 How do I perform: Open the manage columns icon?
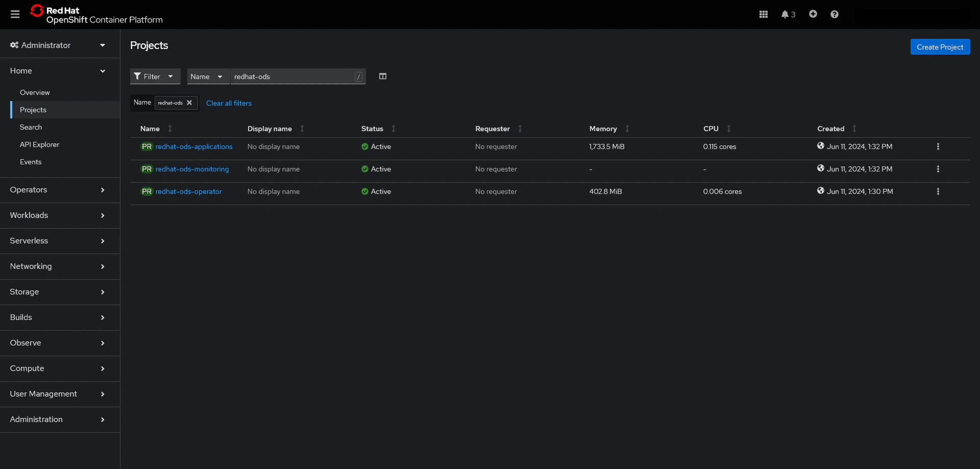coord(383,76)
